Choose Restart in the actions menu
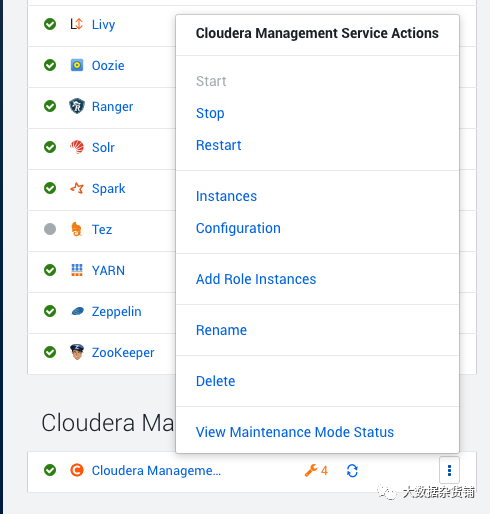Image resolution: width=490 pixels, height=514 pixels. coord(218,145)
